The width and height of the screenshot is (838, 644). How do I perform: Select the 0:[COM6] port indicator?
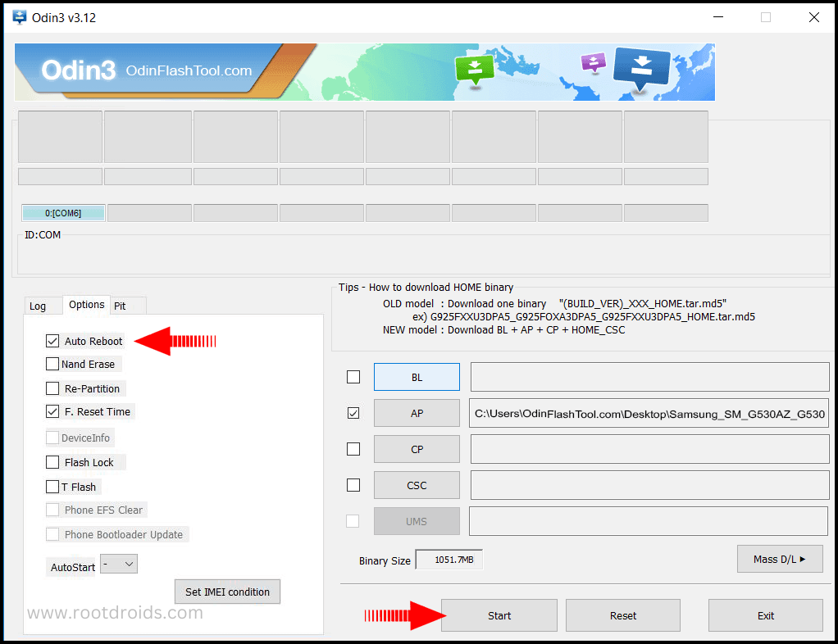click(63, 213)
